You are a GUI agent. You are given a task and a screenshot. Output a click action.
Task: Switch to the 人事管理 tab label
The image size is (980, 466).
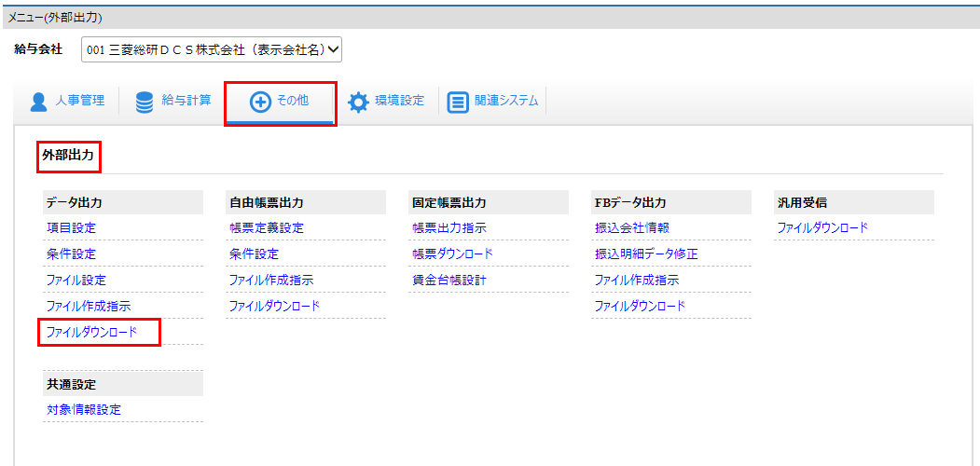tap(79, 101)
